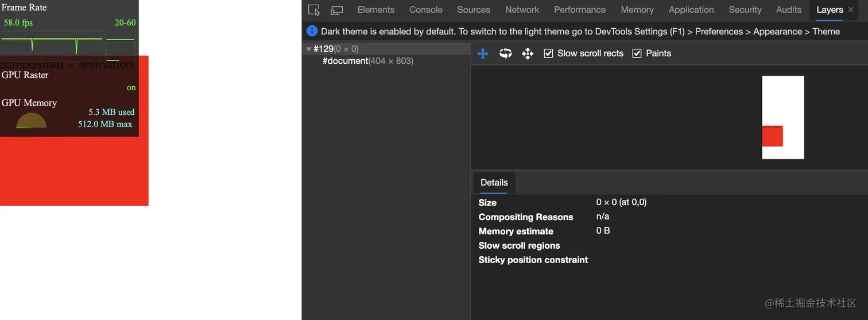Toggle the device toolbar icon

337,10
